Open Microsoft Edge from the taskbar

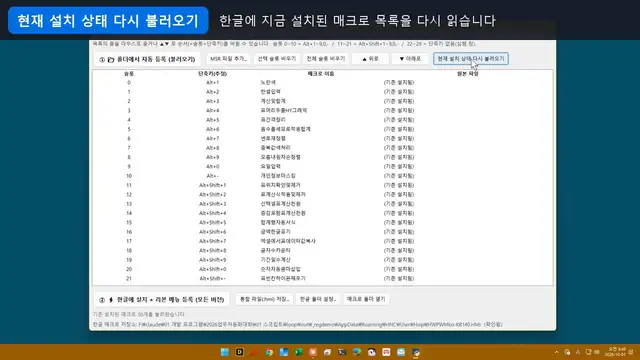coord(357,352)
